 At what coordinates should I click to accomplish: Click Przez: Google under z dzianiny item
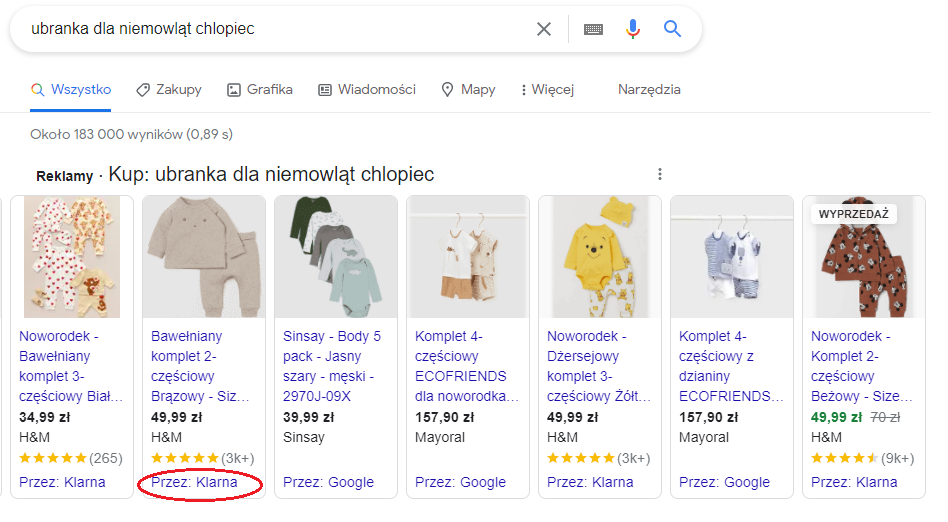pos(724,482)
